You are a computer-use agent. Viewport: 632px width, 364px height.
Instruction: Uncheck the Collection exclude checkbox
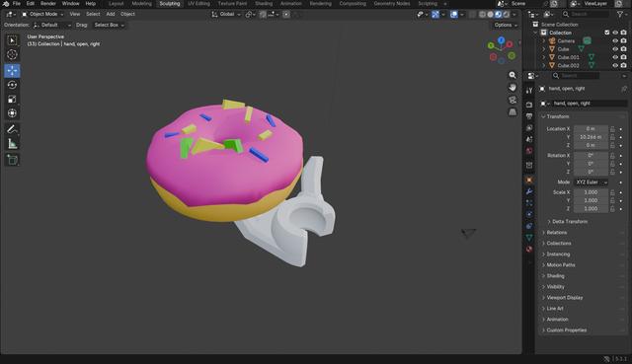tap(607, 33)
